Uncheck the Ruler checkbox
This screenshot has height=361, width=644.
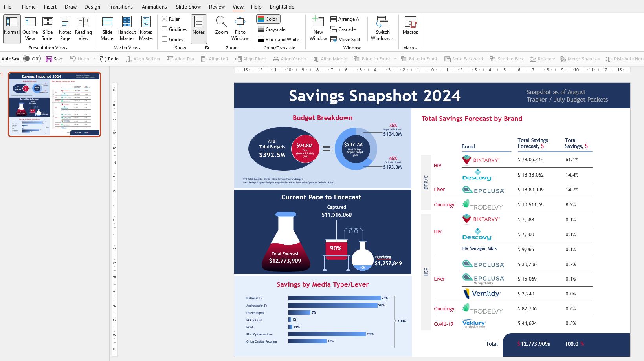click(x=165, y=19)
